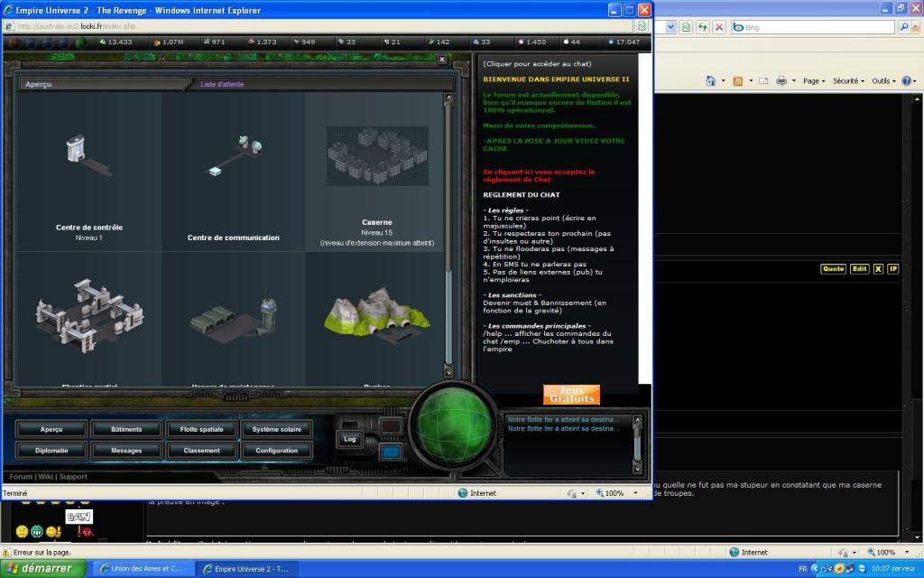Open the Support link
The height and width of the screenshot is (578, 924).
[73, 477]
